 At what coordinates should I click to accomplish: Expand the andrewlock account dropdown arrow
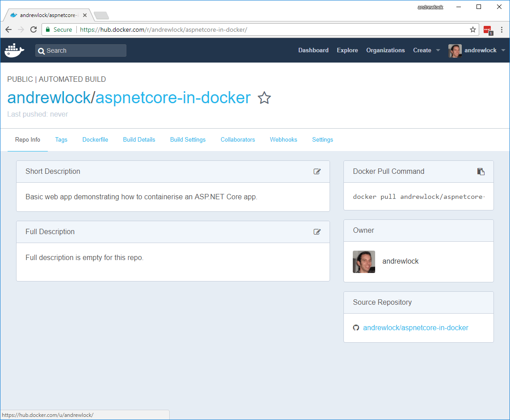tap(503, 50)
